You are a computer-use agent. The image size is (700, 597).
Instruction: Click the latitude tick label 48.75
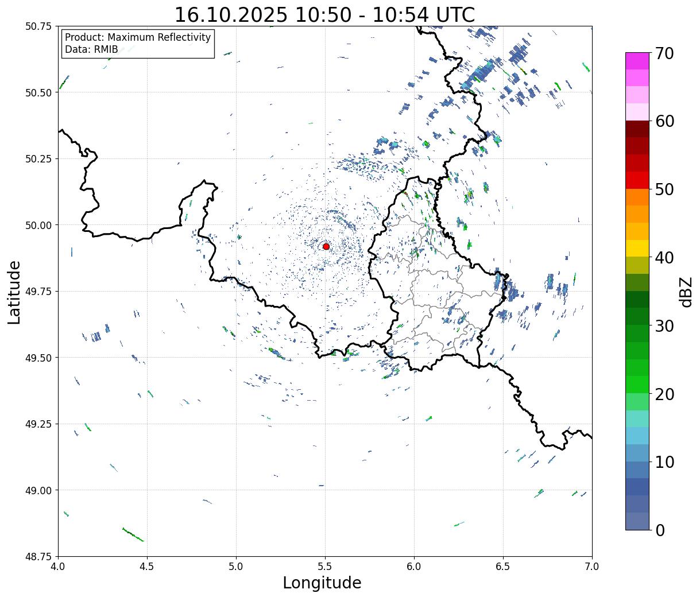(x=38, y=557)
